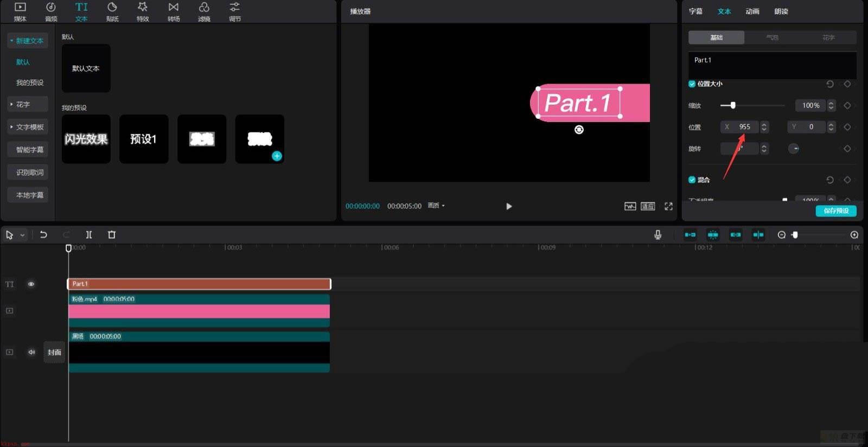Reset 混合 with its circular arrow icon
868x447 pixels.
tap(830, 180)
